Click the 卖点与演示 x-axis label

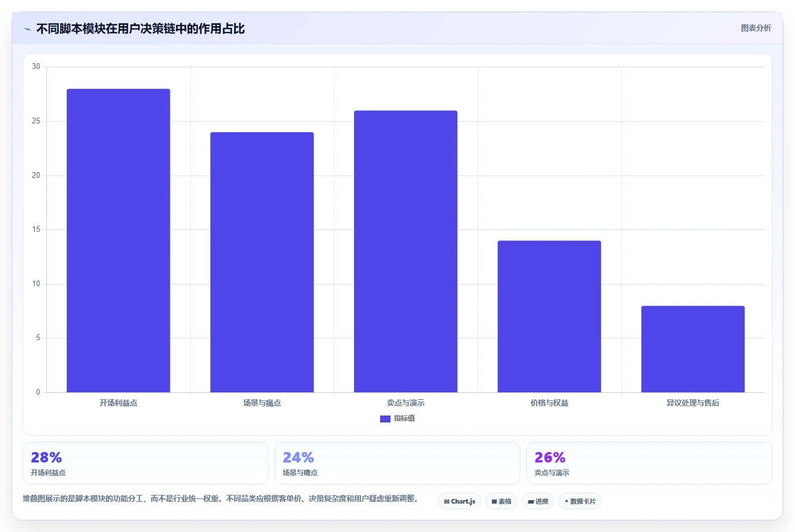click(x=406, y=403)
